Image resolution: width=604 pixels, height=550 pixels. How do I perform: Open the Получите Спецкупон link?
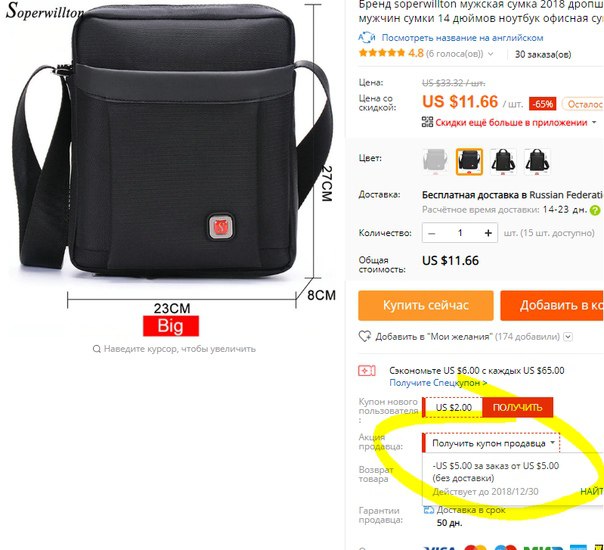(x=438, y=383)
